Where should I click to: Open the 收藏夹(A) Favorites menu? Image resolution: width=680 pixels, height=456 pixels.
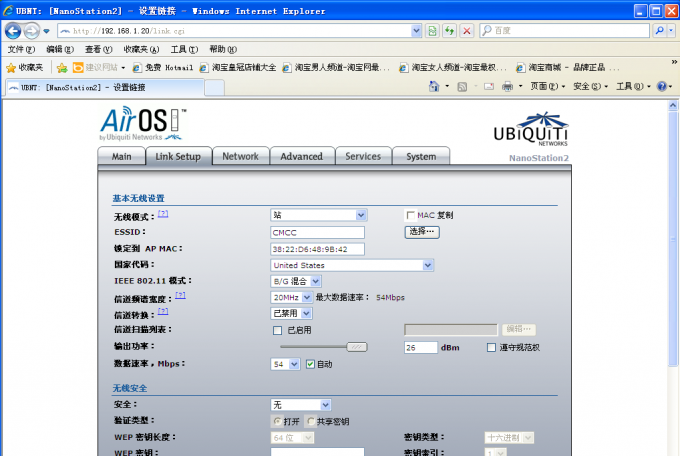(x=141, y=49)
